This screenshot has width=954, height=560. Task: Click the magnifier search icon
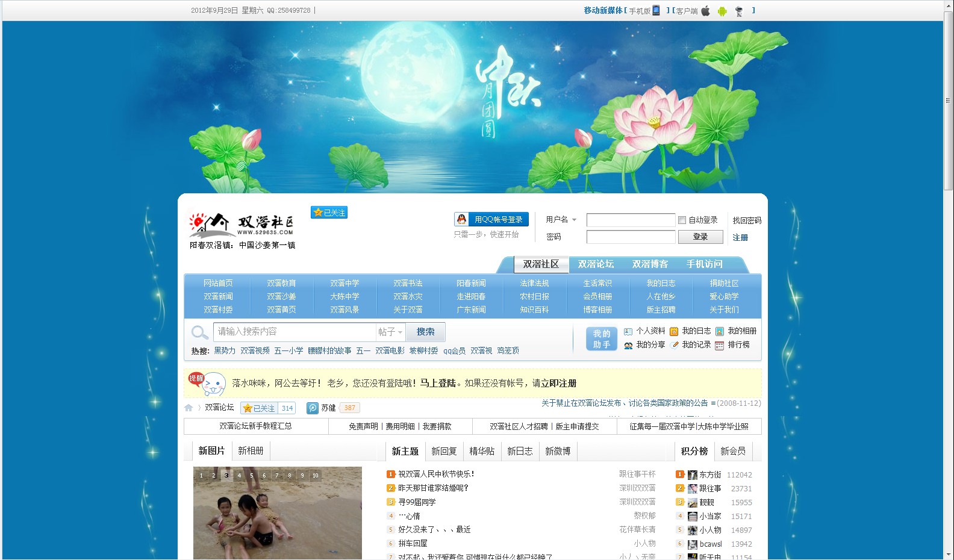click(x=199, y=332)
